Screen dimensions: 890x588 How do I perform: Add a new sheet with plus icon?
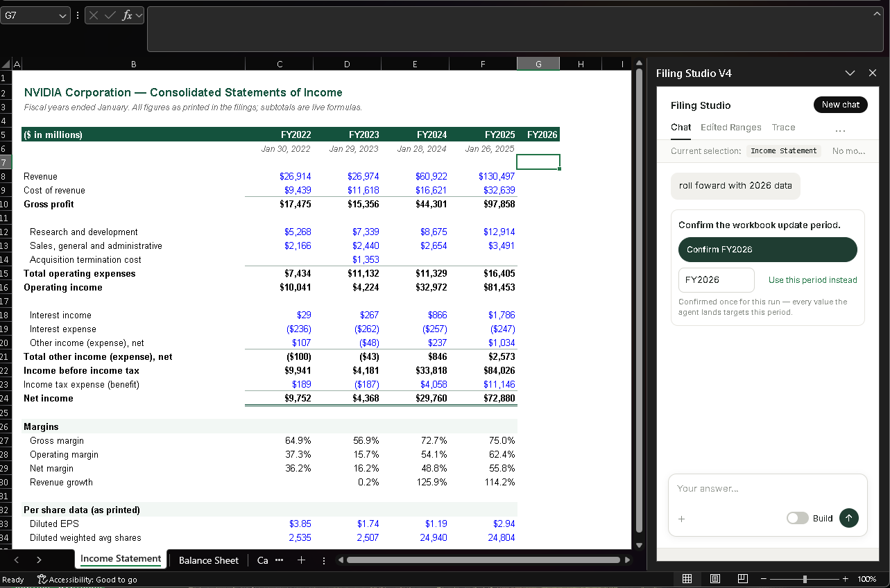[x=301, y=560]
